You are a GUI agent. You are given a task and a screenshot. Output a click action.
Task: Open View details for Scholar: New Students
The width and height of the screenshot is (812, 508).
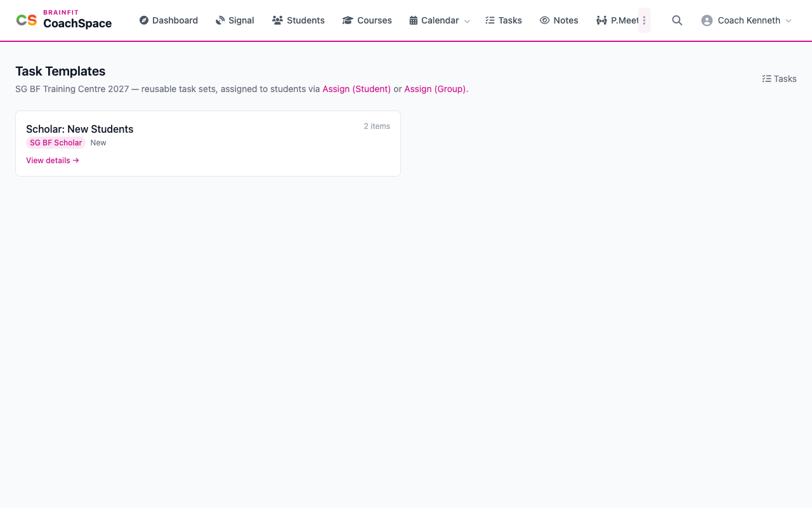[53, 161]
